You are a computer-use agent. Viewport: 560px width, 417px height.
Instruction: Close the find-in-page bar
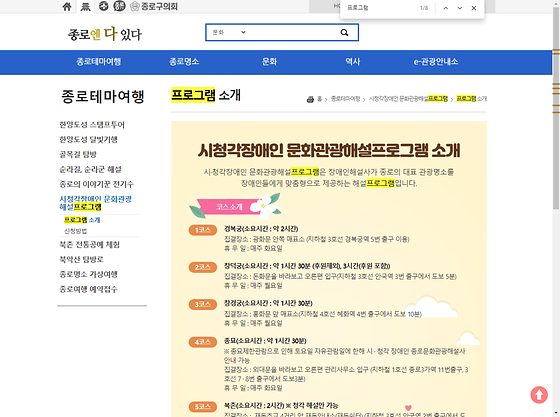click(474, 8)
